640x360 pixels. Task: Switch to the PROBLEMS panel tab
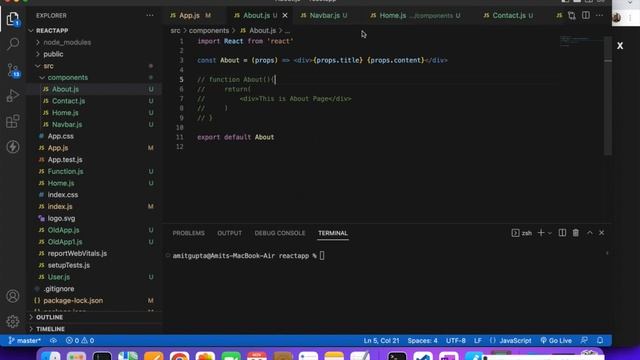(189, 233)
